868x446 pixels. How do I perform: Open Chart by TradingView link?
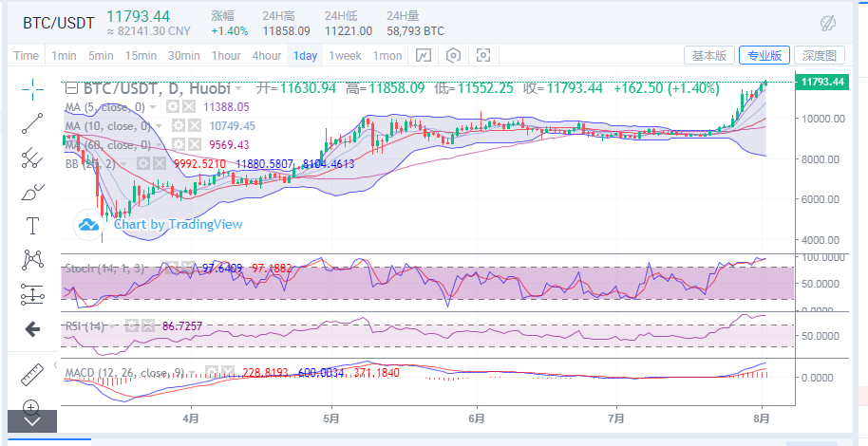tap(179, 224)
